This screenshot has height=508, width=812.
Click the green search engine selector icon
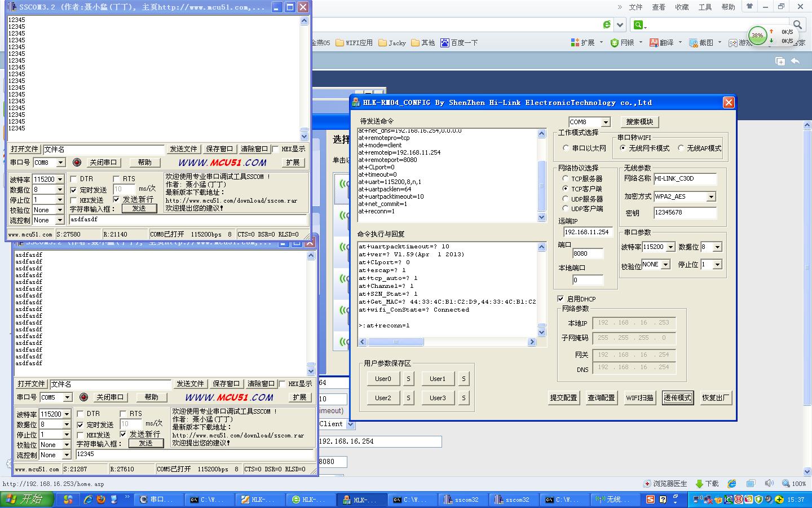coord(639,25)
